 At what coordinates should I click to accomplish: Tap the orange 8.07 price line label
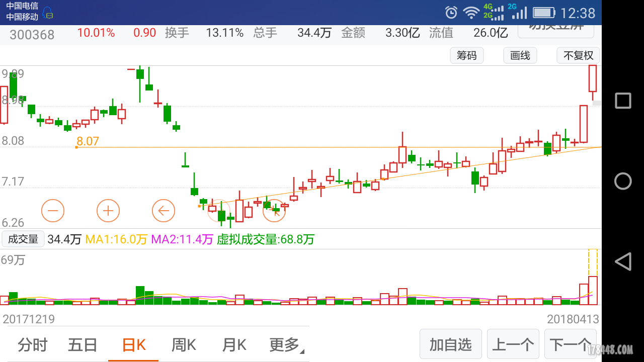pyautogui.click(x=88, y=141)
